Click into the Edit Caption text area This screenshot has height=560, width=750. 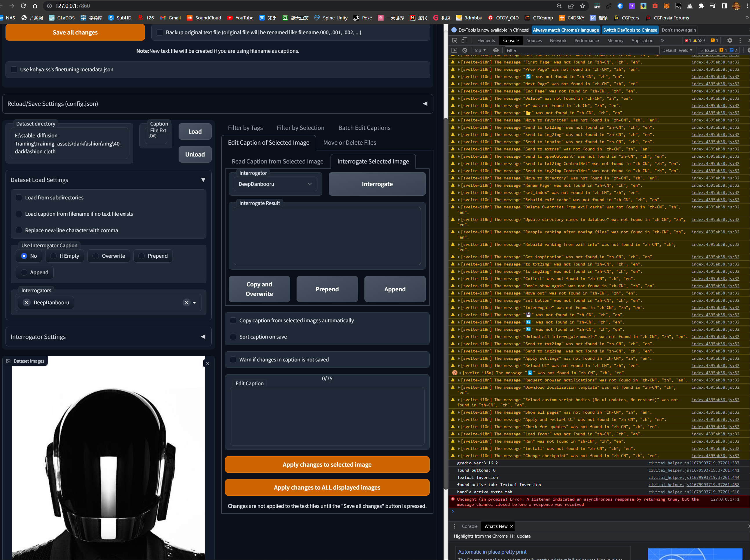(x=327, y=416)
